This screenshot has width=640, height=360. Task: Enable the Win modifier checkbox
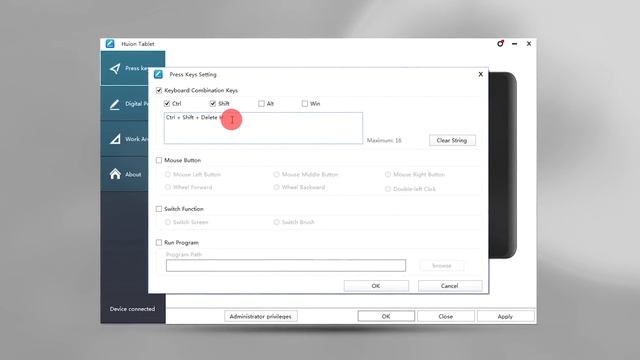305,104
